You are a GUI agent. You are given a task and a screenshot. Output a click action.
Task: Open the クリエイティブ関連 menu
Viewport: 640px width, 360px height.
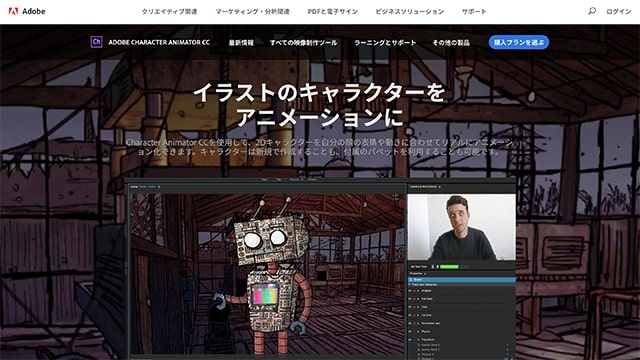coord(169,11)
